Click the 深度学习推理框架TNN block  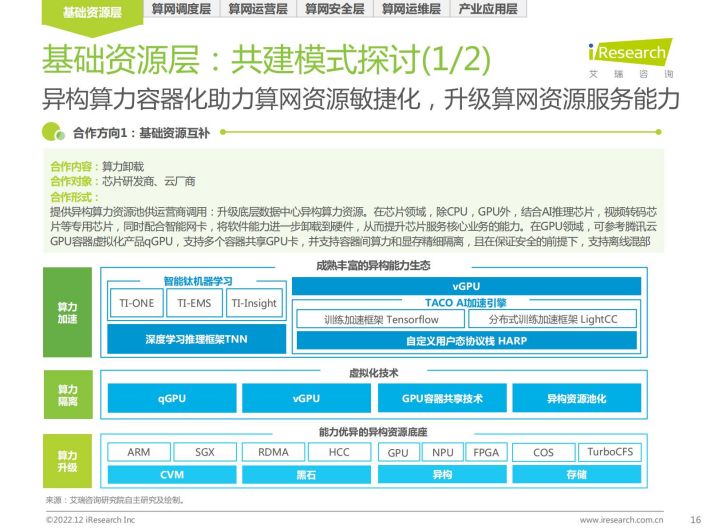[x=197, y=339]
